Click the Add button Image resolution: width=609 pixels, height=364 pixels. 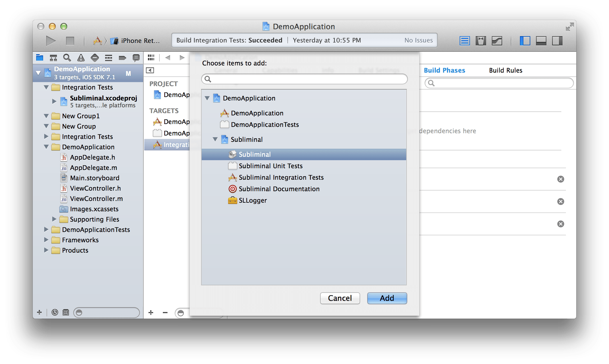click(387, 298)
